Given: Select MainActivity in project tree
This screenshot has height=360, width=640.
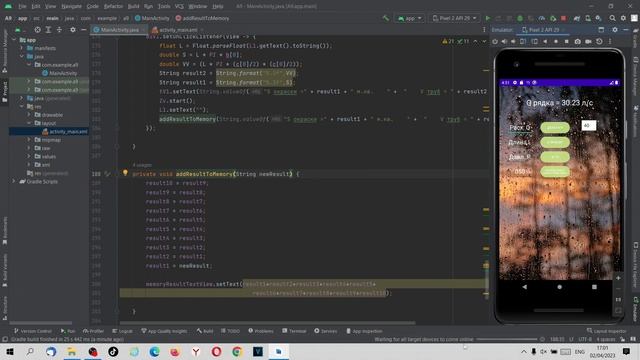Looking at the screenshot, I should point(62,73).
